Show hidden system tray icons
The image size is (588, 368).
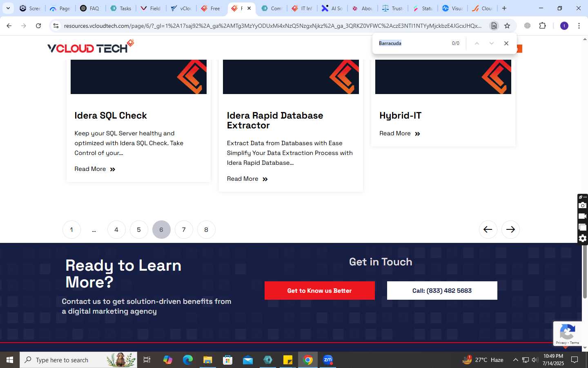pyautogui.click(x=515, y=360)
